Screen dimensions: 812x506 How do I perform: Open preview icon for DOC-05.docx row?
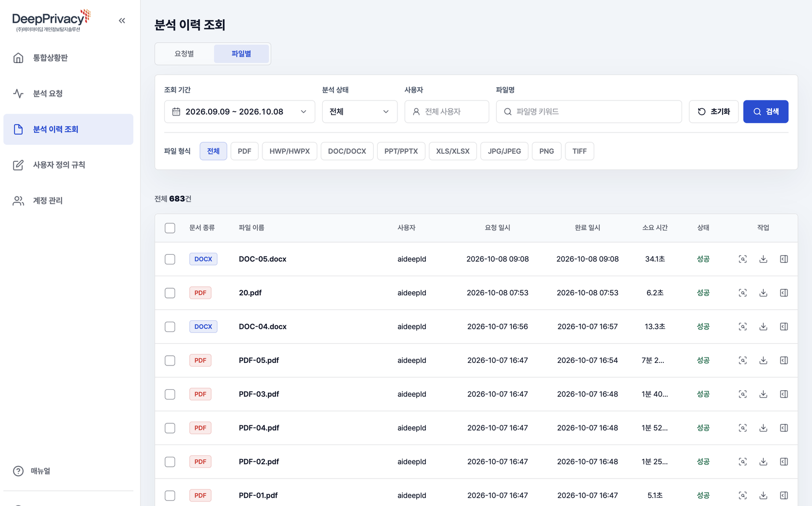click(742, 259)
